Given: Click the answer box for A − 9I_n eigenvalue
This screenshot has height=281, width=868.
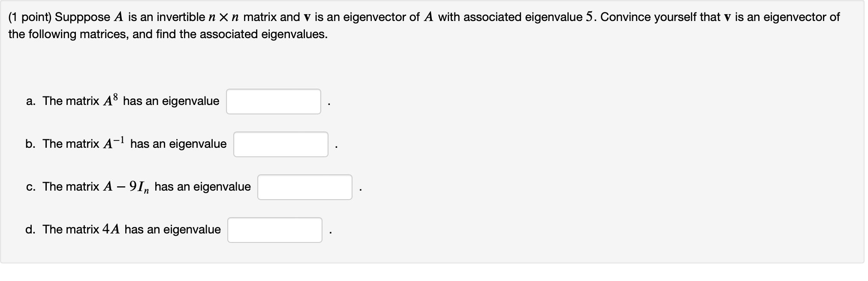Looking at the screenshot, I should (x=304, y=187).
